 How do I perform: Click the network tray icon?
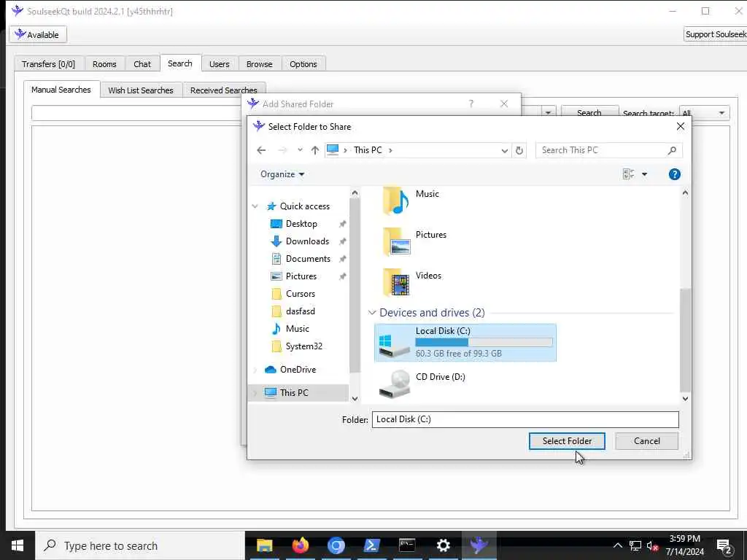[x=635, y=546]
